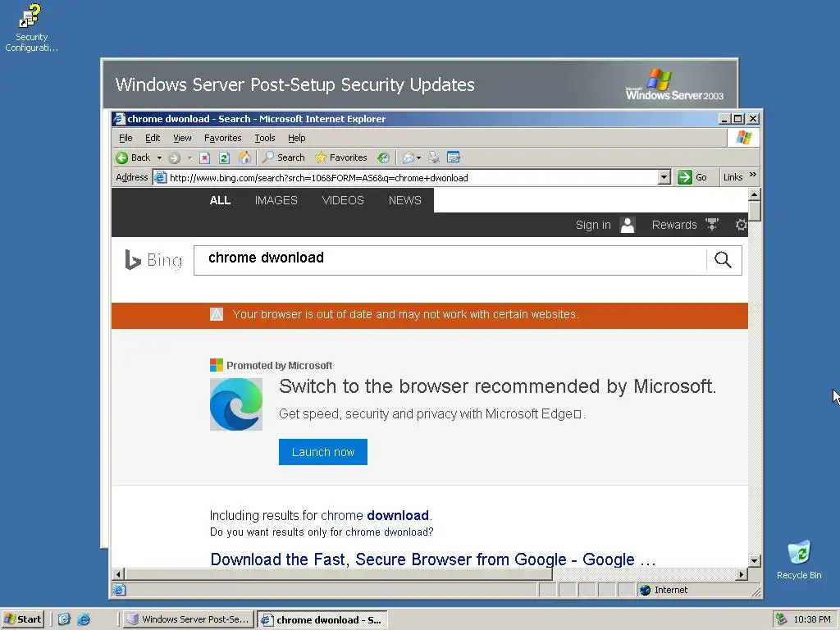Click the Start button
The image size is (840, 630).
(x=22, y=619)
